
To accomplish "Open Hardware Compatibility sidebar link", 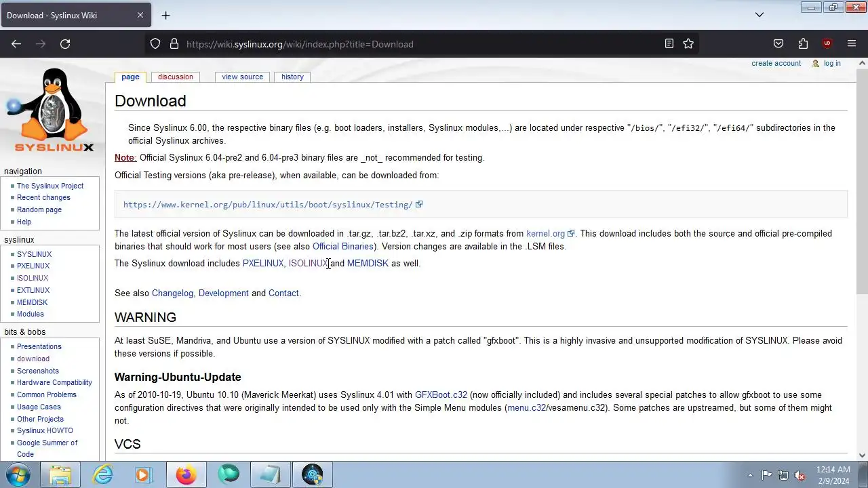I will pyautogui.click(x=54, y=382).
